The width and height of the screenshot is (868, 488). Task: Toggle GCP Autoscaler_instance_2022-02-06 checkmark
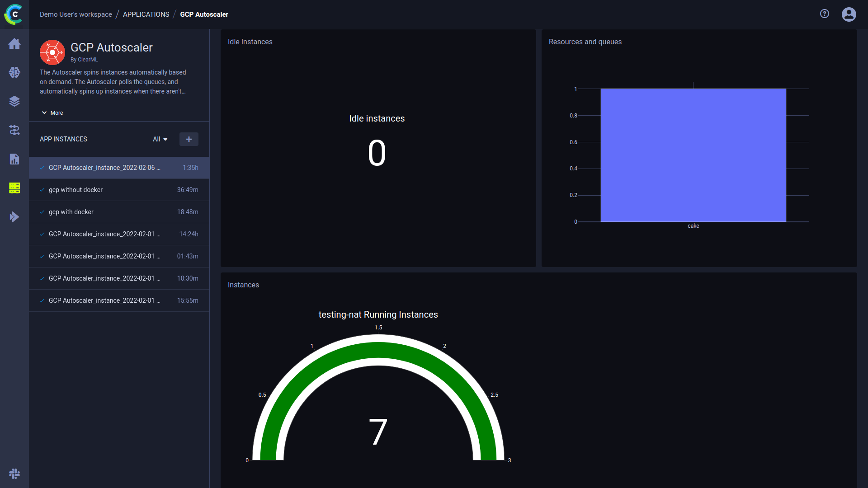coord(42,168)
